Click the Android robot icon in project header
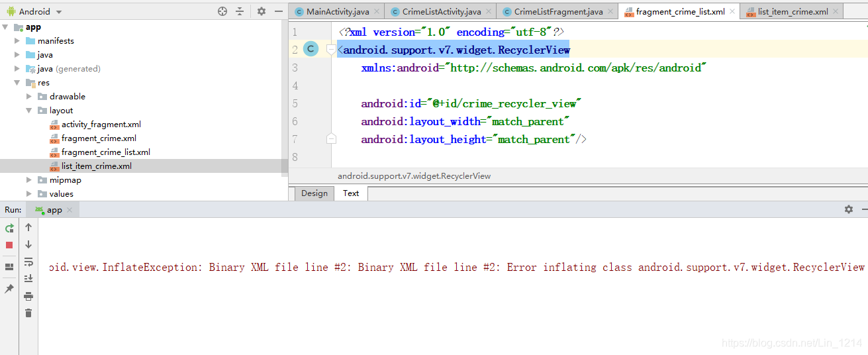The image size is (868, 355). (x=11, y=11)
